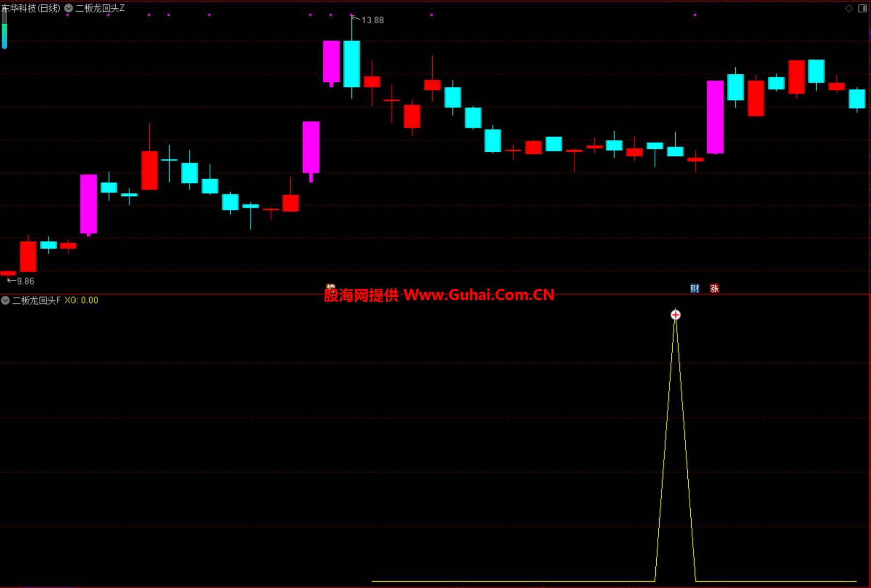Select the 二板龙回头Z main indicator label
871x588 pixels.
100,8
